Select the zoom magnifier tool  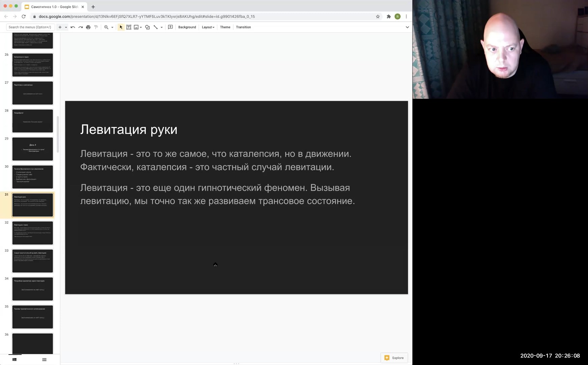(106, 27)
